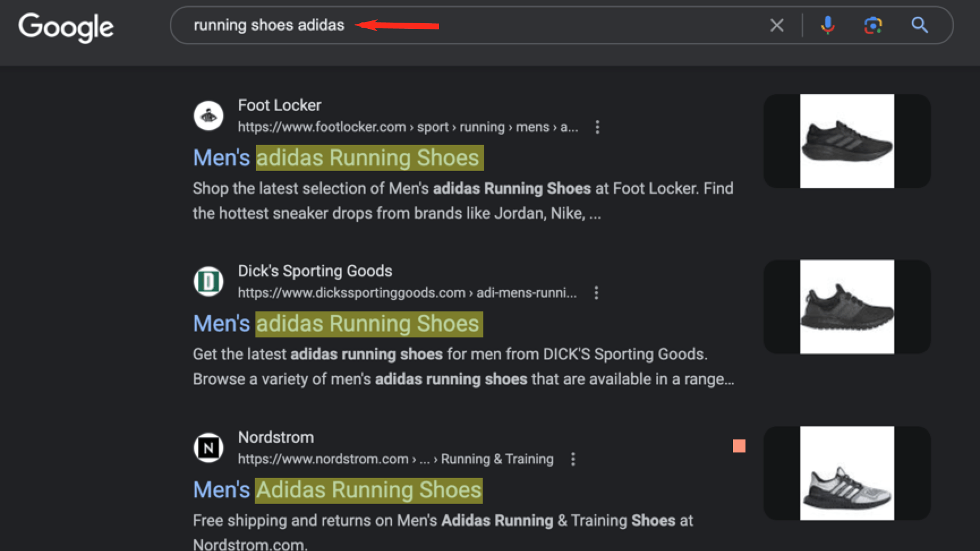980x551 pixels.
Task: Open the Nordstrom grey shoe thumbnail
Action: [x=847, y=473]
